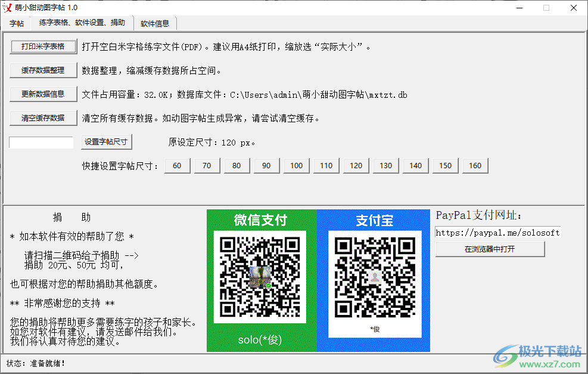Set quick size to 80
The height and width of the screenshot is (374, 588).
[x=237, y=166]
